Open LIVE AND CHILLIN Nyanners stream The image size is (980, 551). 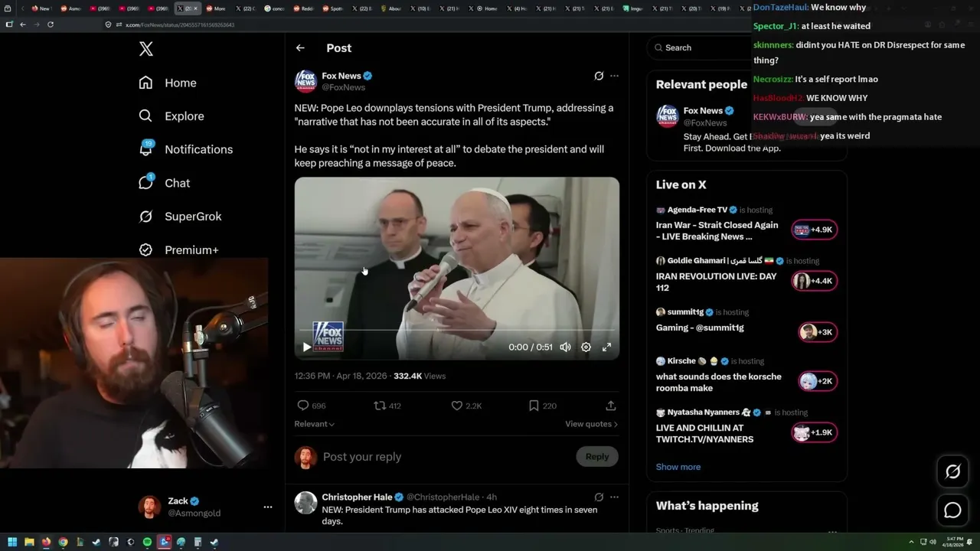704,434
